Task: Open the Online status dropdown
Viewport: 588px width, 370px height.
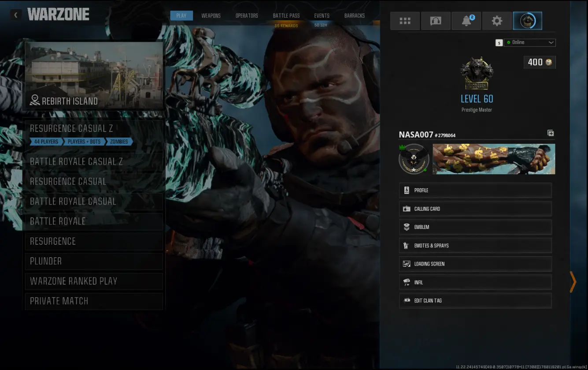Action: coord(529,42)
